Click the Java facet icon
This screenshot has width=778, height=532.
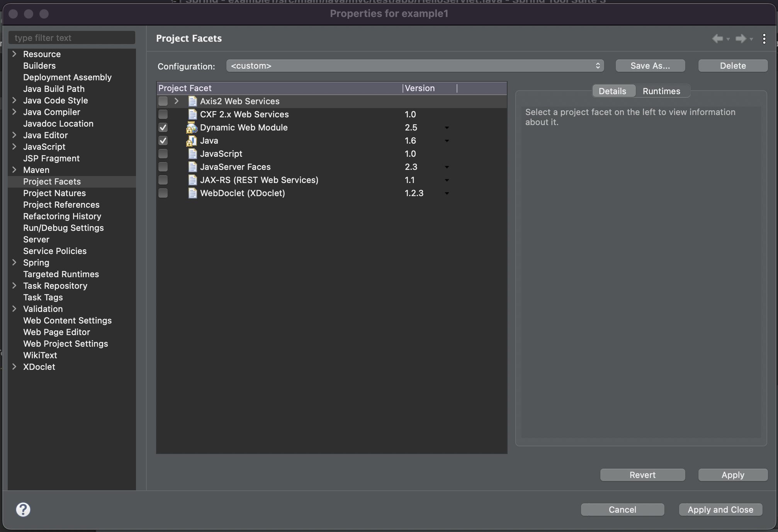point(192,141)
